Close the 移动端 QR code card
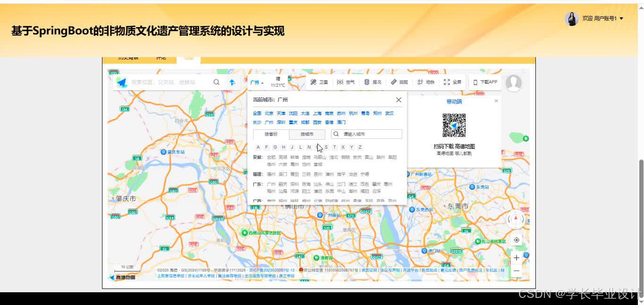 click(x=496, y=101)
